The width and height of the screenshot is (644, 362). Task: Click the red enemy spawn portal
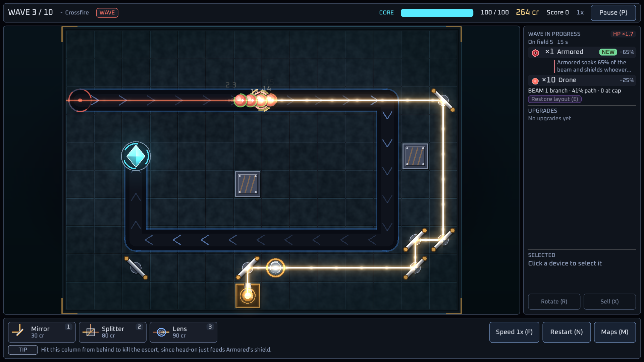coord(80,100)
